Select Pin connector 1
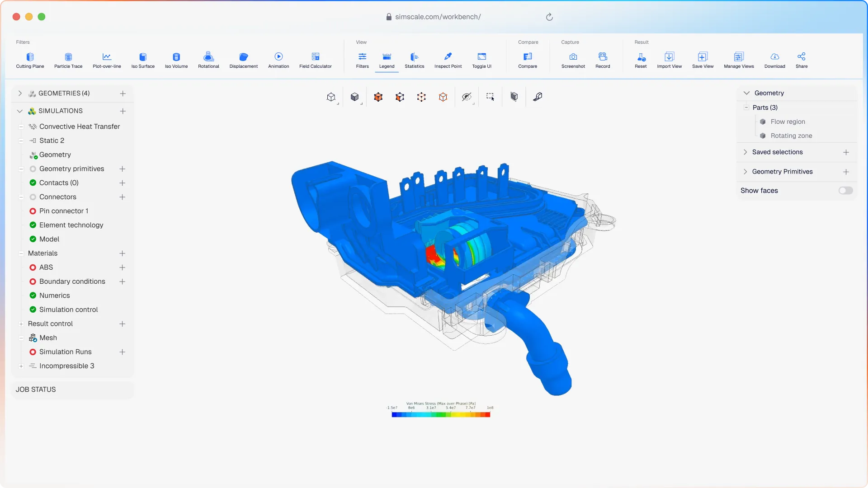This screenshot has width=868, height=488. [x=64, y=211]
